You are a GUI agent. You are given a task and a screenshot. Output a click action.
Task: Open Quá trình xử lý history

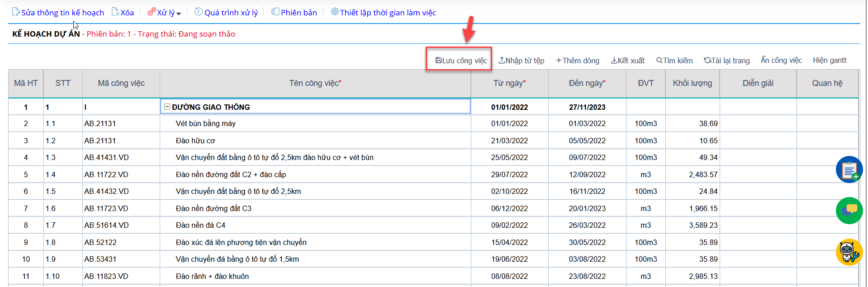coord(226,13)
